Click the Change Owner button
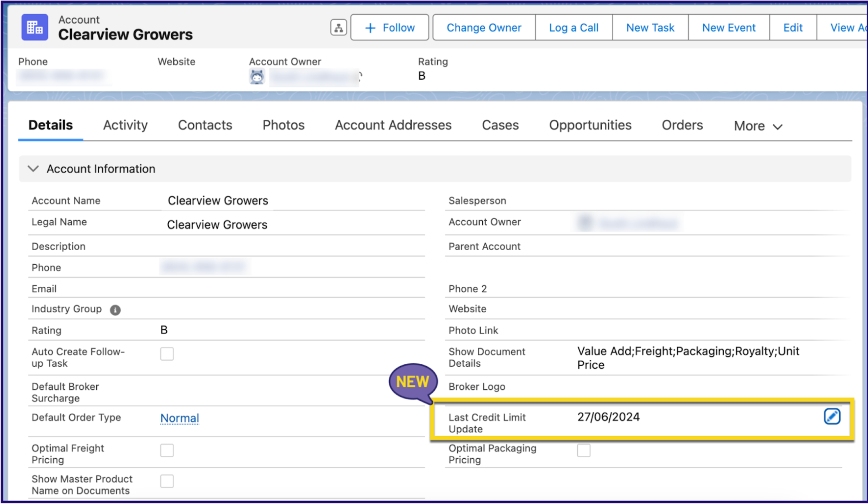Screen dimensions: 868x504 point(484,28)
